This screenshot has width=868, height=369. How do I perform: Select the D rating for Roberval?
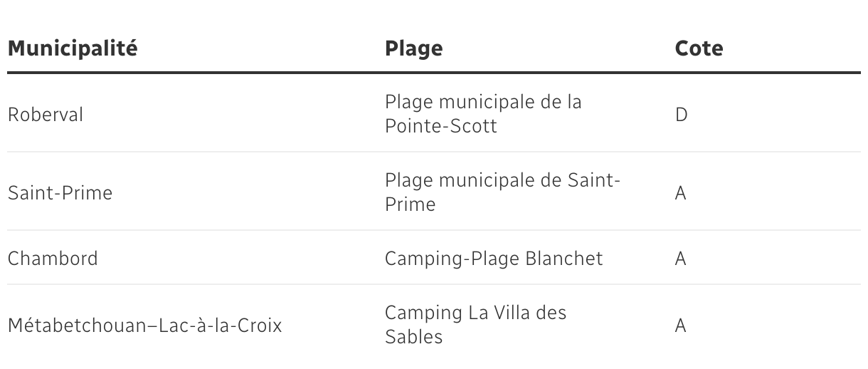click(x=681, y=115)
